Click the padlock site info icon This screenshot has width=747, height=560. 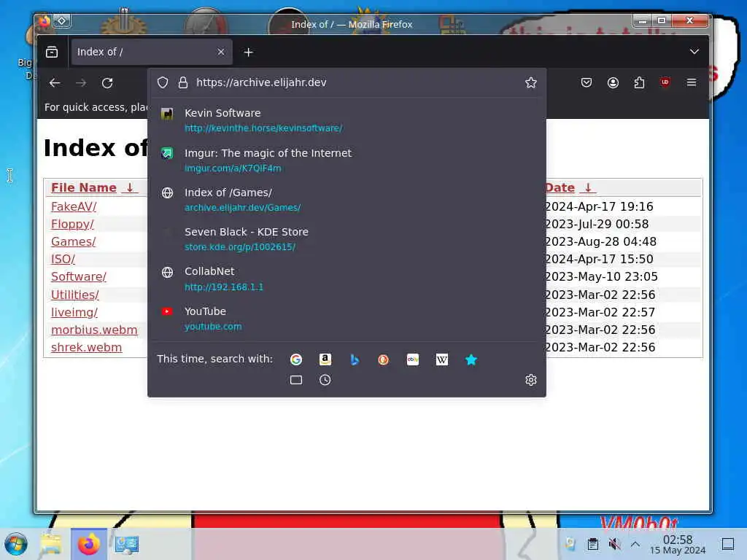click(183, 82)
